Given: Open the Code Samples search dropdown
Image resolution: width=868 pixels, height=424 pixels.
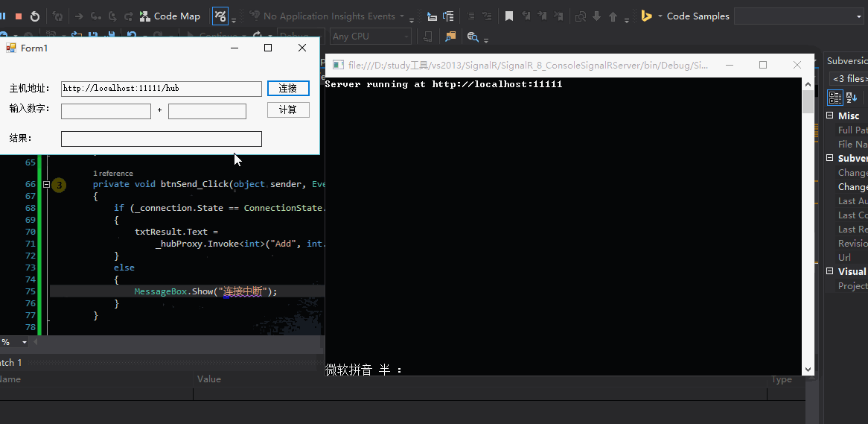Looking at the screenshot, I should click(858, 16).
